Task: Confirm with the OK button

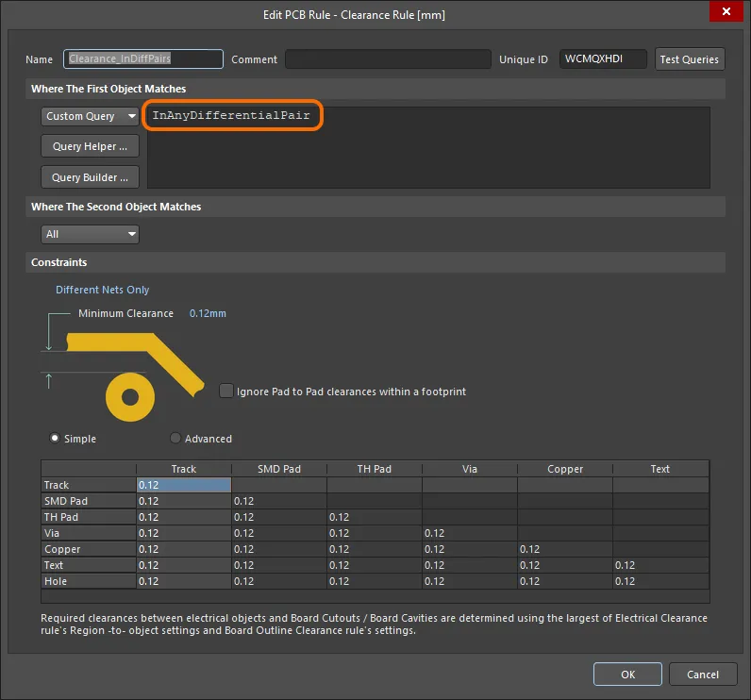Action: pyautogui.click(x=627, y=675)
